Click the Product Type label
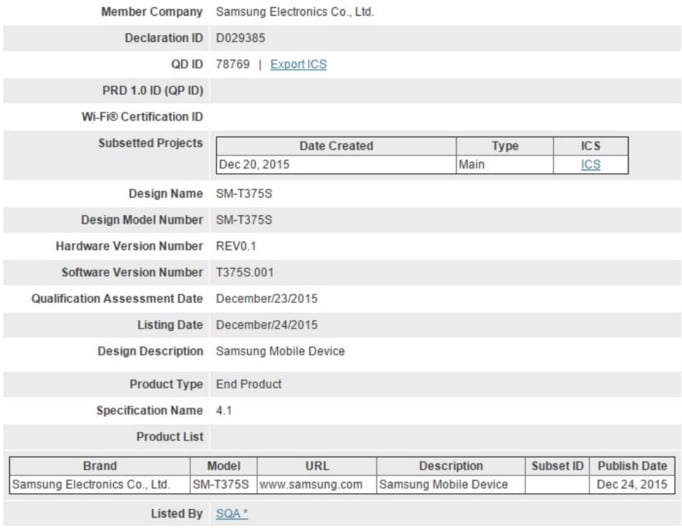 166,384
